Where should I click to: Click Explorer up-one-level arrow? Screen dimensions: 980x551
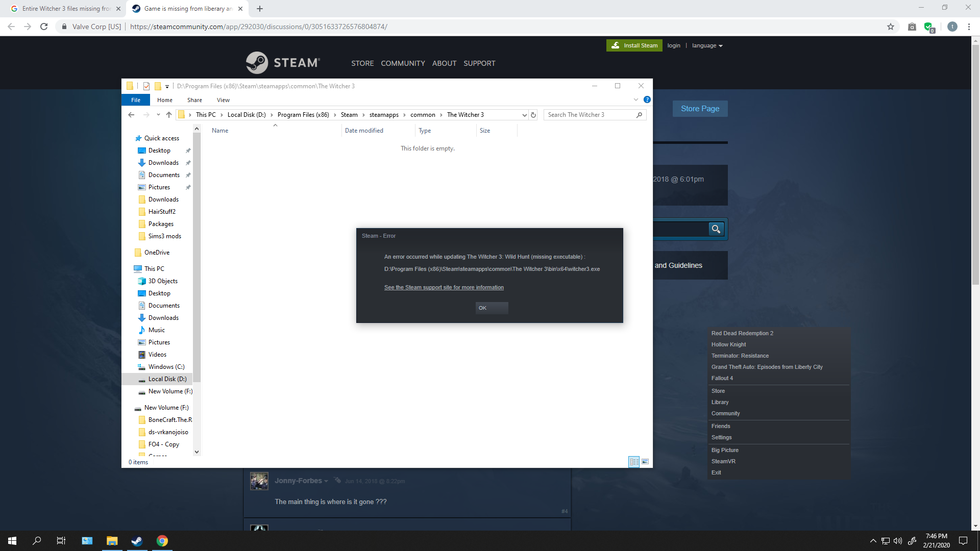pyautogui.click(x=169, y=115)
